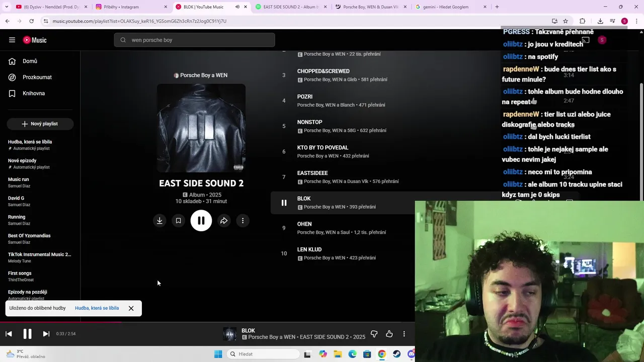Screen dimensions: 644x362
Task: Play track EASTSIDEEE
Action: (x=312, y=173)
